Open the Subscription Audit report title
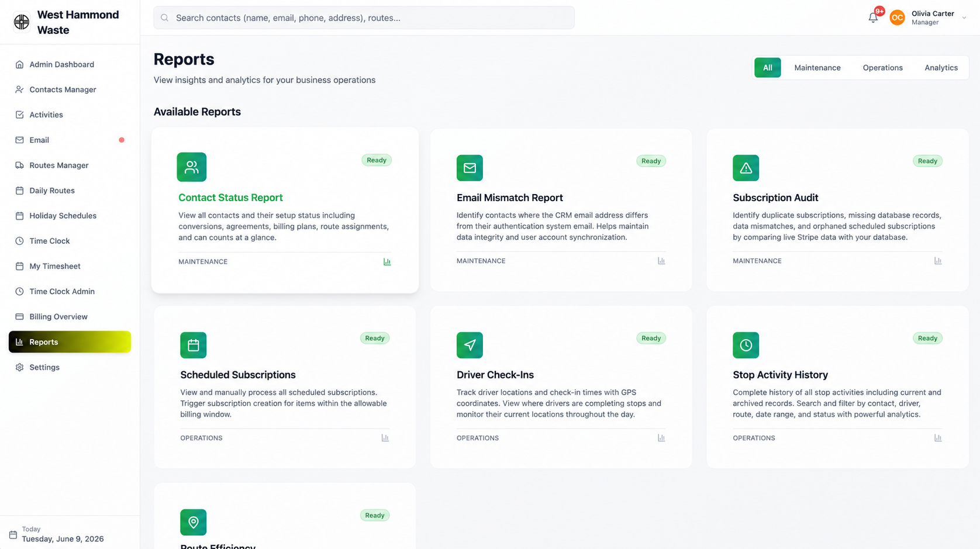The image size is (980, 549). 775,198
